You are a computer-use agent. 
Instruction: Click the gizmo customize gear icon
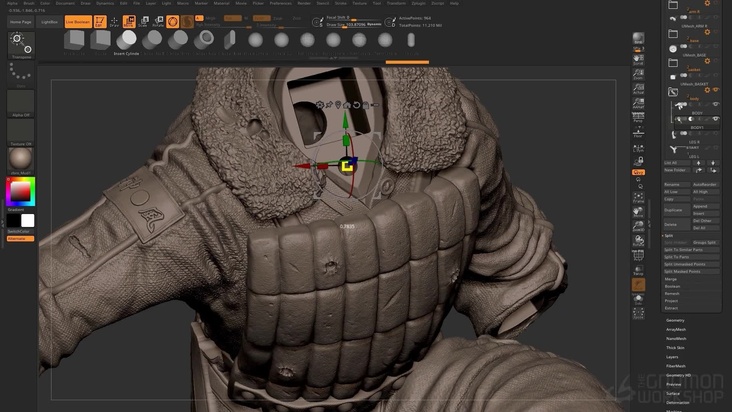pos(319,105)
